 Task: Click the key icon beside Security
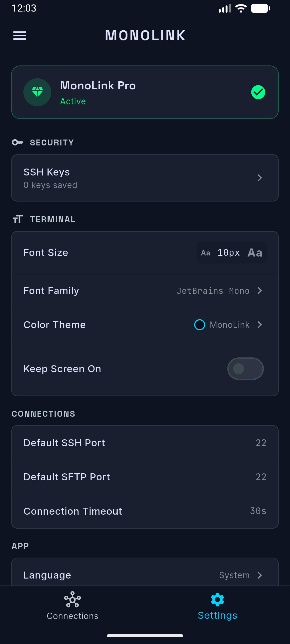[18, 142]
